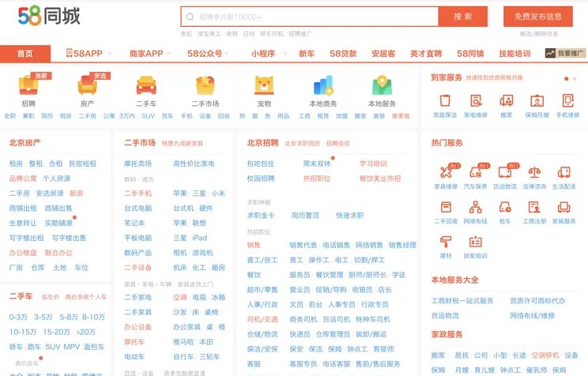This screenshot has width=588, height=376.
Task: Click the search input field
Action: 310,17
